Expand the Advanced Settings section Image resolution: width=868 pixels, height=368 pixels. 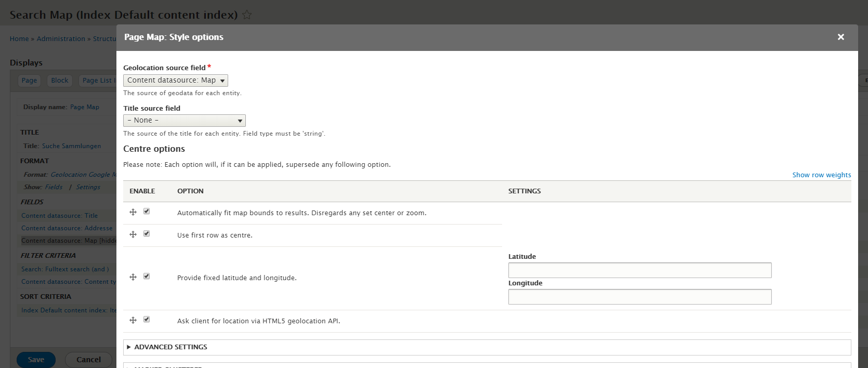click(170, 347)
